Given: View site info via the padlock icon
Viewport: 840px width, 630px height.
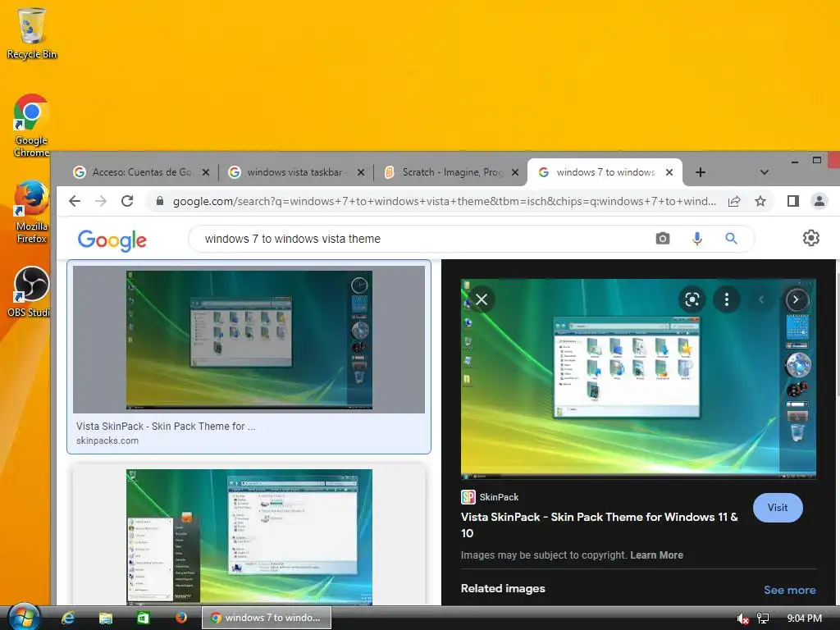Looking at the screenshot, I should pos(160,201).
